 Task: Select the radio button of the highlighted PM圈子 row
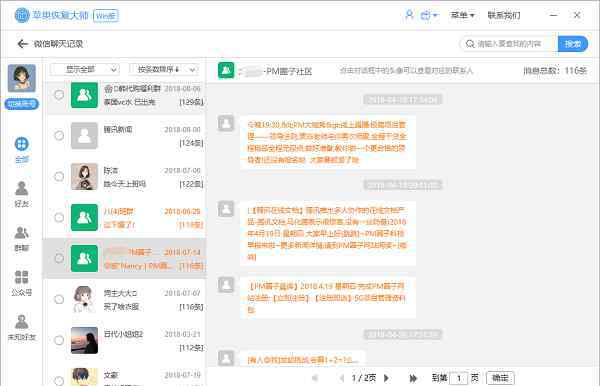(59, 258)
